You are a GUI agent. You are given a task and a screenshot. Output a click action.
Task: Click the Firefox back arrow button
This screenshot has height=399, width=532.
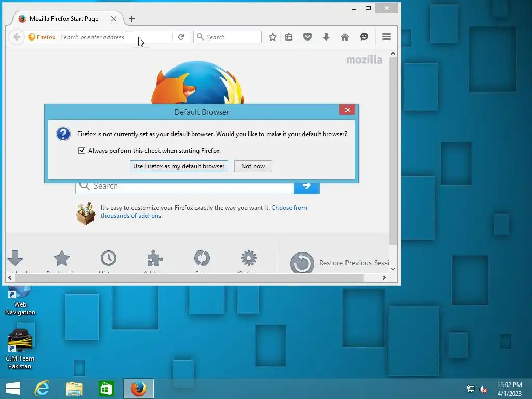tap(17, 37)
